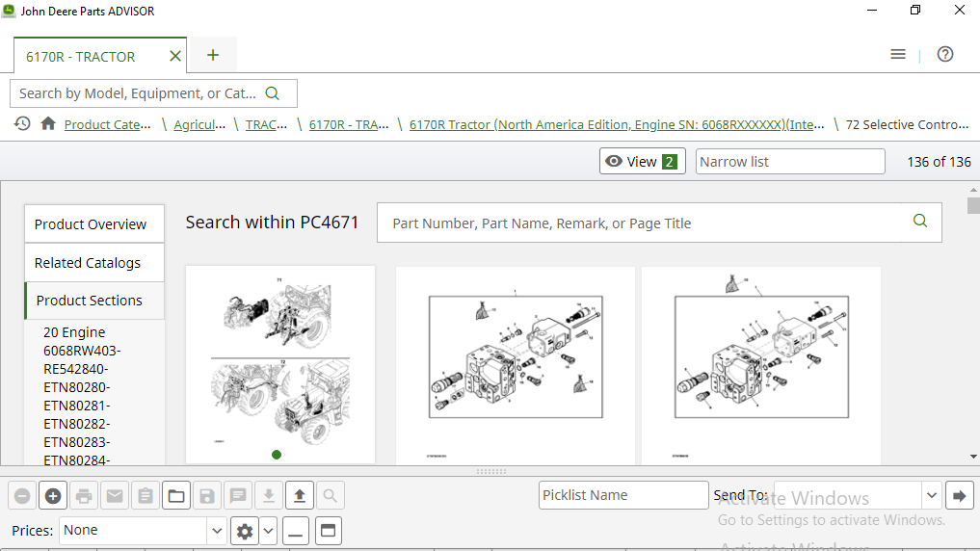Open the Agricul... breadcrumb link
This screenshot has height=551, width=980.
click(199, 124)
